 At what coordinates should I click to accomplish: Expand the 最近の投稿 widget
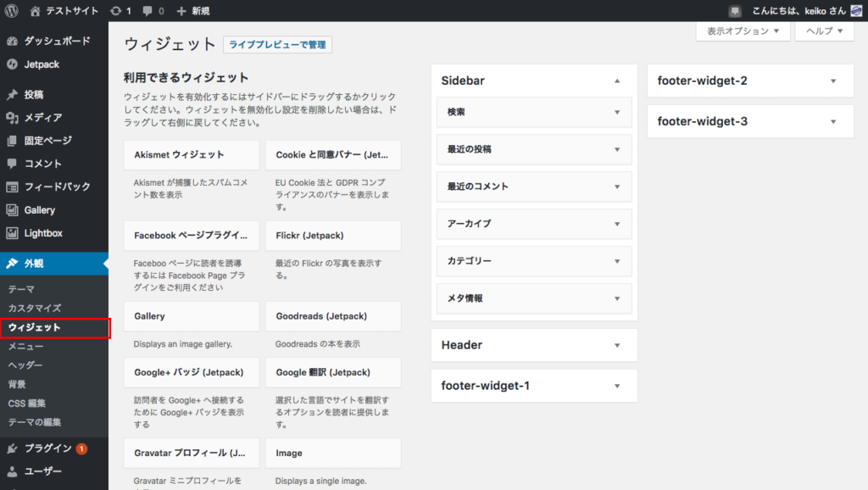click(617, 149)
